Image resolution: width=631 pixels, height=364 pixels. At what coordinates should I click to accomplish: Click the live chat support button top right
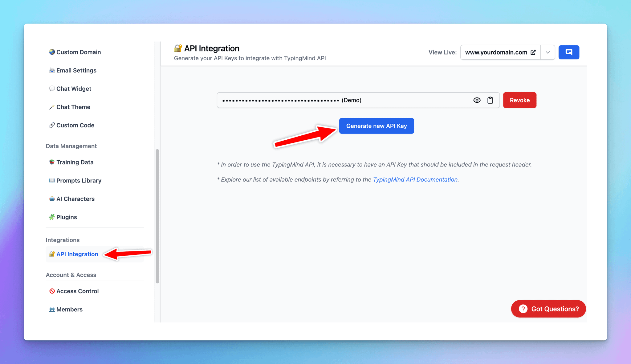(568, 52)
